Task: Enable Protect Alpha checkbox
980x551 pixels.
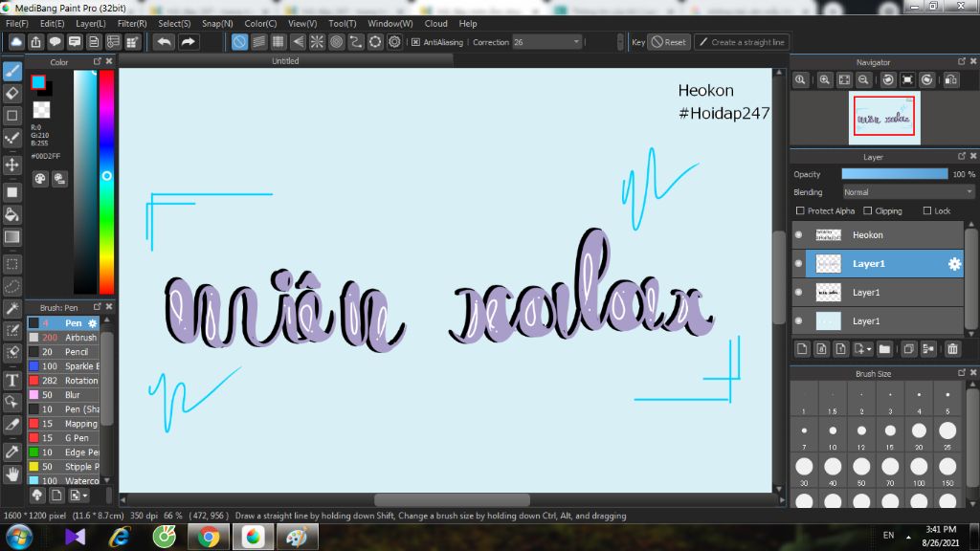Action: click(800, 210)
